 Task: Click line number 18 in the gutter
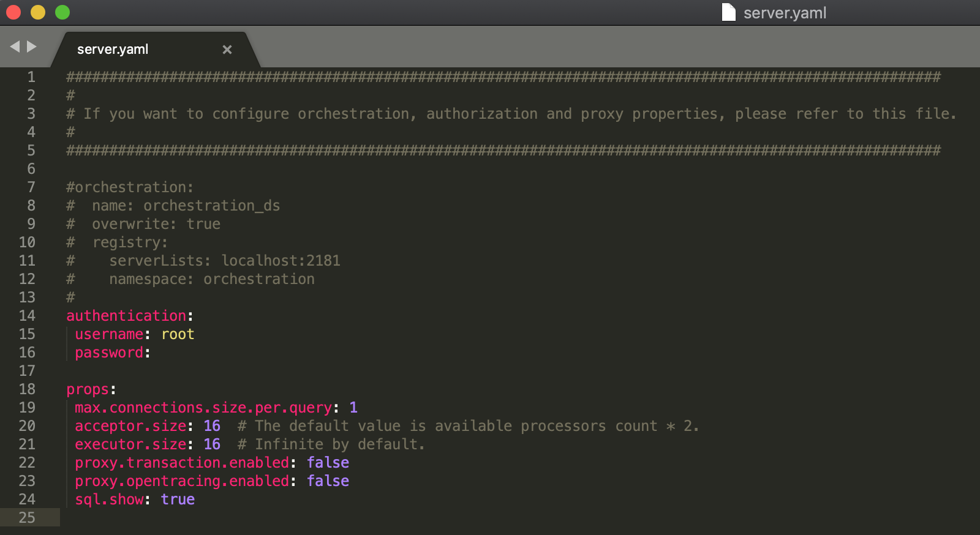[x=28, y=389]
